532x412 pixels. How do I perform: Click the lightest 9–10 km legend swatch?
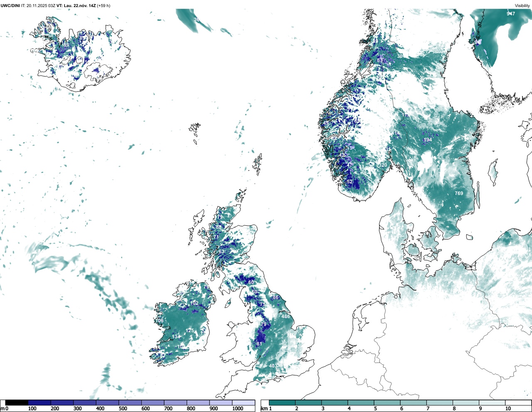click(492, 402)
